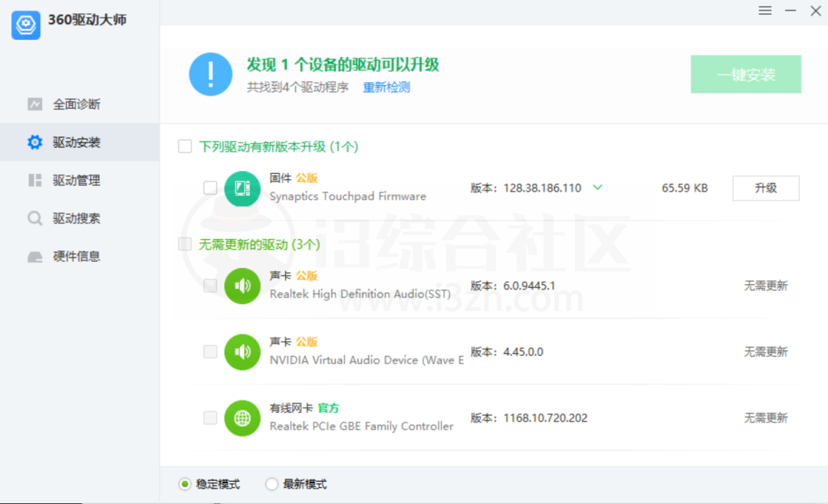The height and width of the screenshot is (504, 828).
Task: Click the 硬件信息 hardware icon
Action: (34, 257)
